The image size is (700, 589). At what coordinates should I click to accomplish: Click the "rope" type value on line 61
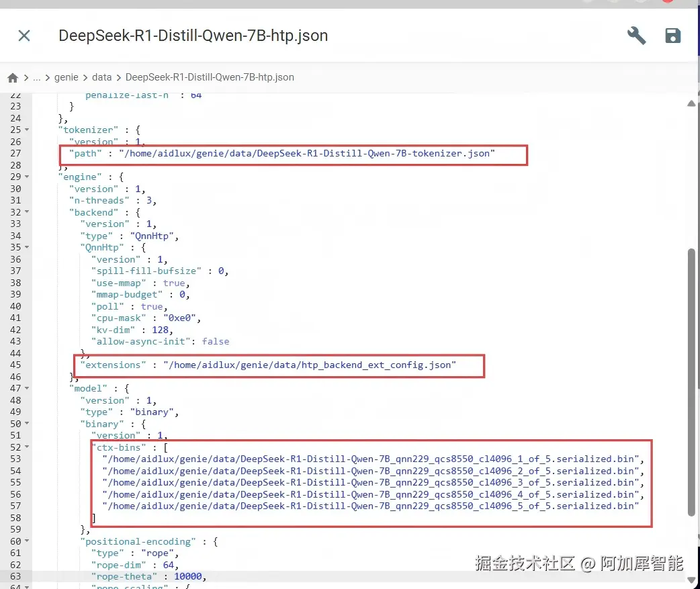(x=157, y=553)
